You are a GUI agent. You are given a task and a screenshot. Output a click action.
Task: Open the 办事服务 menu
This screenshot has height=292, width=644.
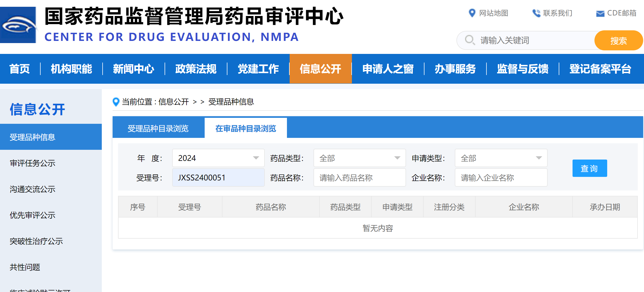tap(455, 69)
